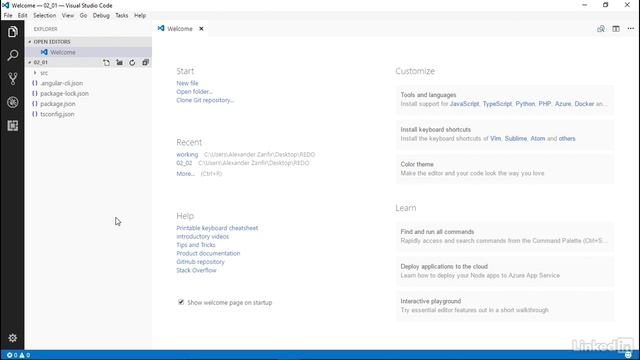Toggle Show welcome page on startup
The image size is (640, 360).
point(181,302)
